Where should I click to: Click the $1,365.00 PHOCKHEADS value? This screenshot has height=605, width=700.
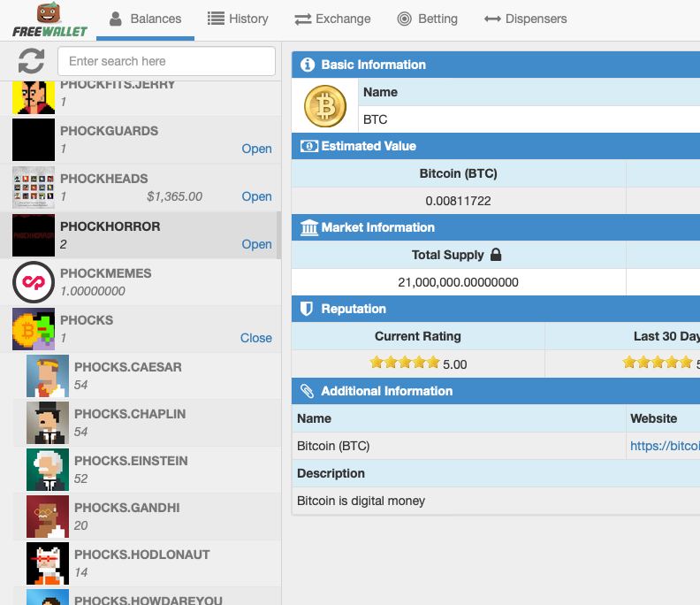(174, 196)
